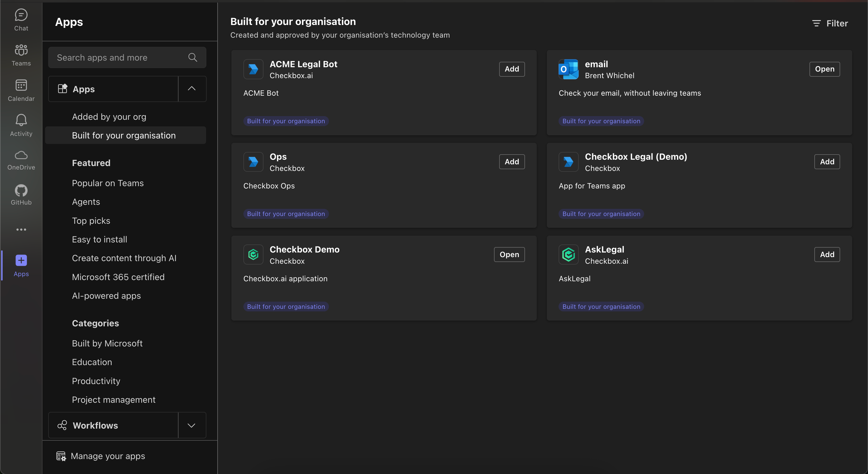Open Top picks category
Image resolution: width=868 pixels, height=474 pixels.
click(x=91, y=220)
